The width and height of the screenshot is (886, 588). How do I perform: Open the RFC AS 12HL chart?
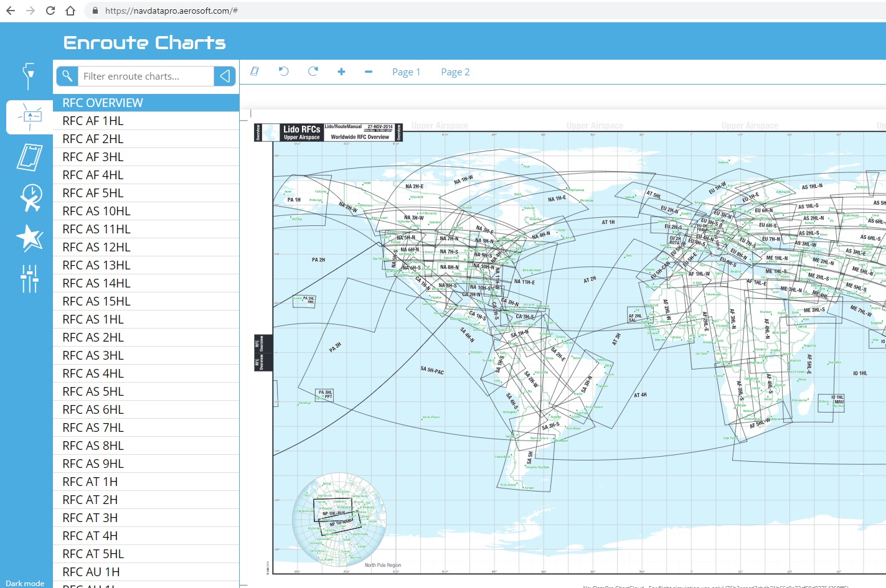click(x=97, y=247)
